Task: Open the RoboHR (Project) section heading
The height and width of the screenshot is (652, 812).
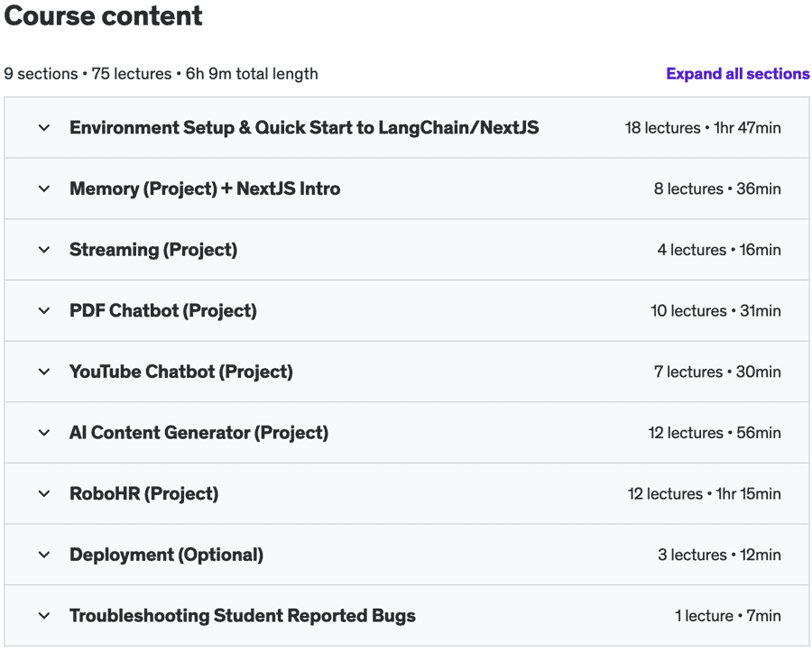Action: (144, 494)
